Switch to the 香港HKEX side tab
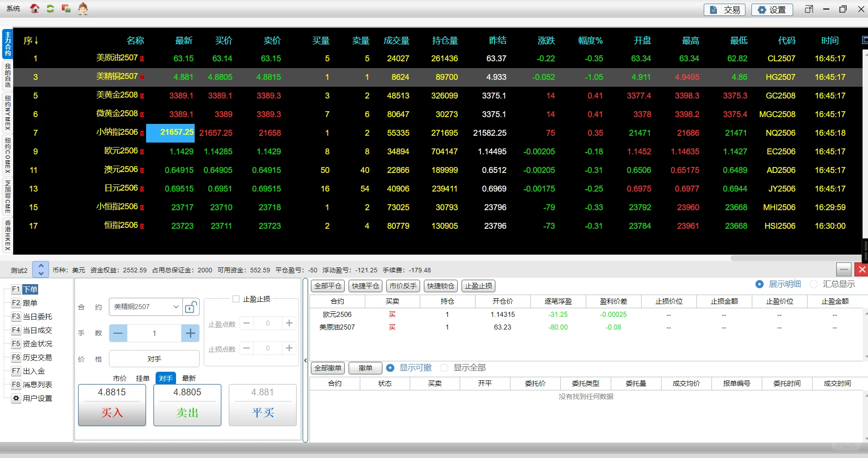868x458 pixels. click(x=8, y=235)
